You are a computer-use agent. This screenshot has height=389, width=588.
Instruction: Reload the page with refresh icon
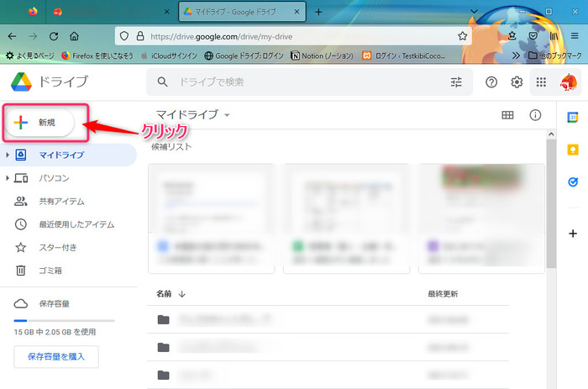pyautogui.click(x=54, y=36)
